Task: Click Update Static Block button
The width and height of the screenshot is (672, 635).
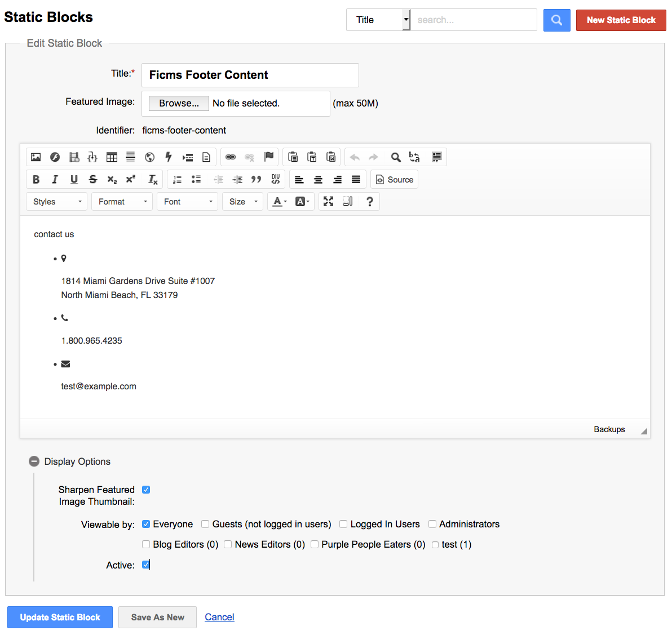Action: click(60, 617)
